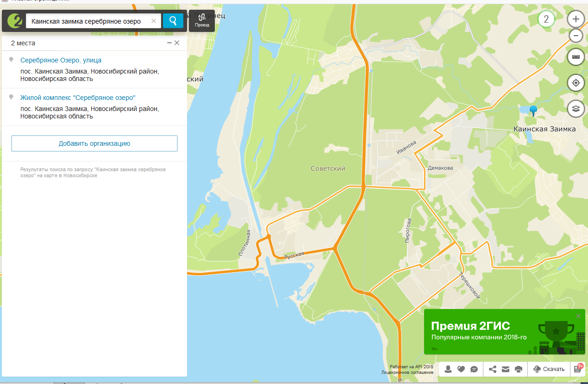Viewport: 588px width, 384px height.
Task: Clear the search field text
Action: click(x=154, y=21)
